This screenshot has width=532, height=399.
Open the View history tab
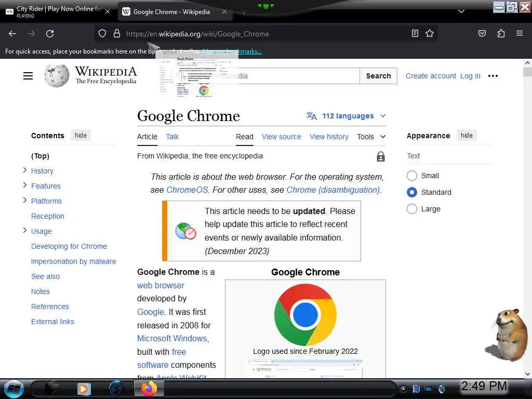tap(329, 137)
